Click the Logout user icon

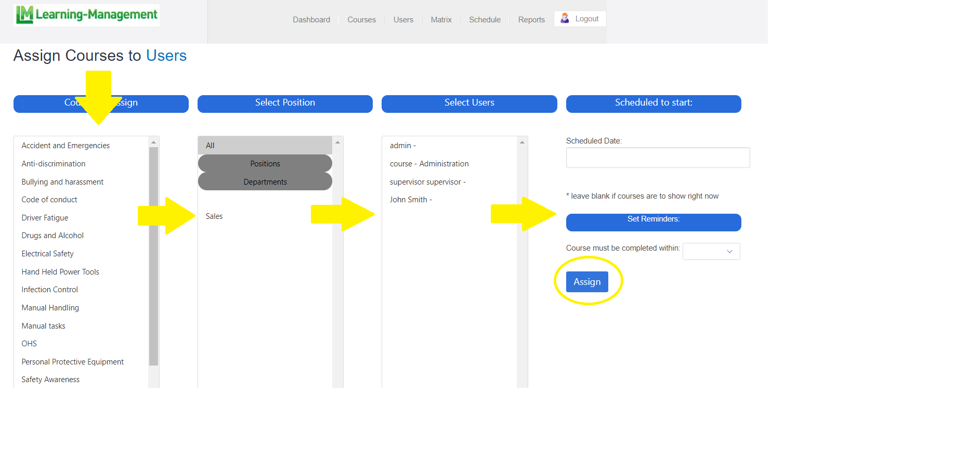click(x=565, y=19)
